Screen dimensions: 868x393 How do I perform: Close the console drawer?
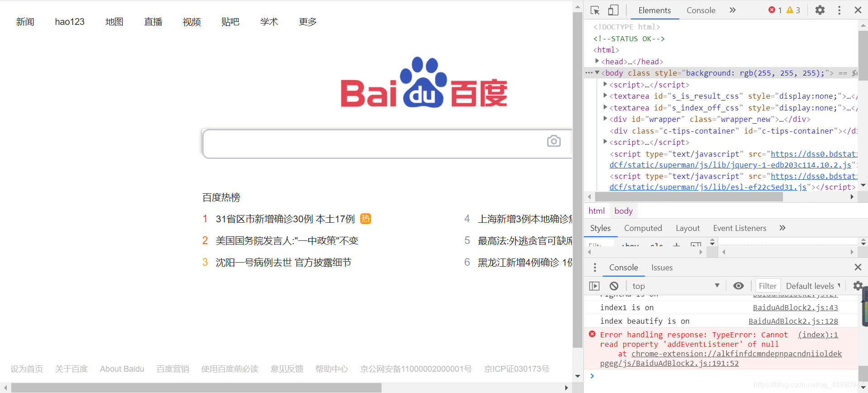click(858, 267)
